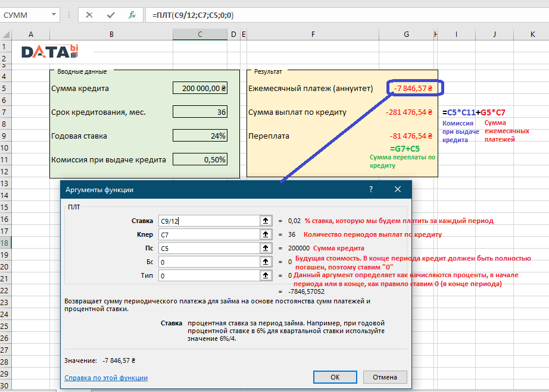
Task: Select row 25 header
Action: point(5,326)
